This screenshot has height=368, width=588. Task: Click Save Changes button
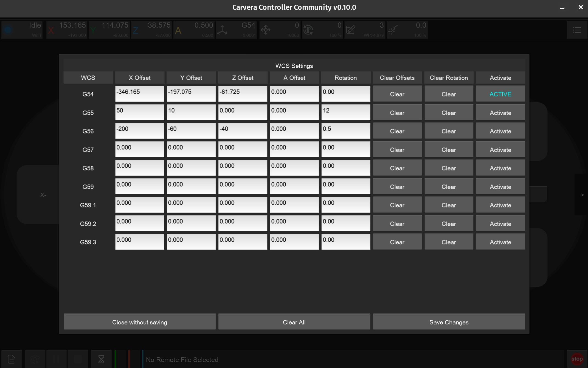[449, 322]
